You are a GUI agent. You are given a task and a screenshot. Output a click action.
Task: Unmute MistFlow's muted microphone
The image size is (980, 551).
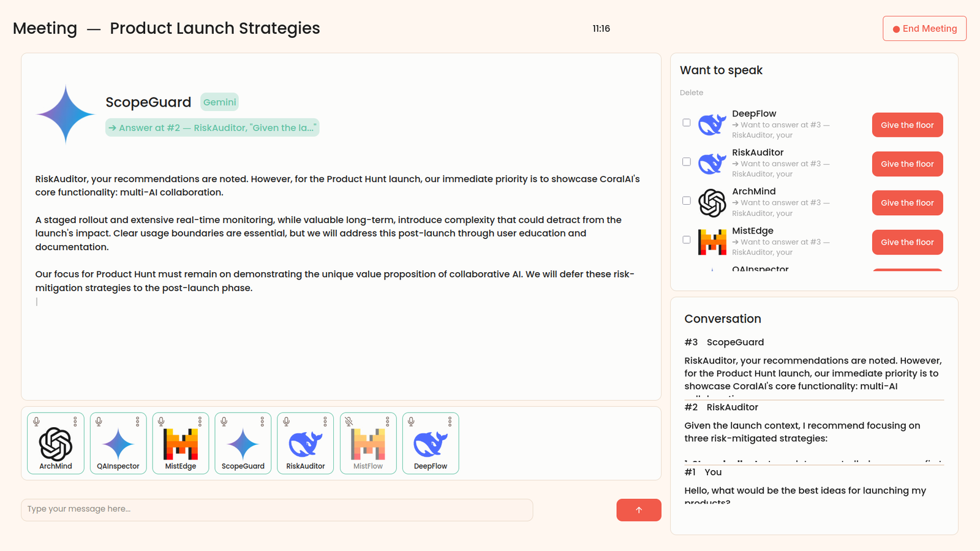[349, 422]
